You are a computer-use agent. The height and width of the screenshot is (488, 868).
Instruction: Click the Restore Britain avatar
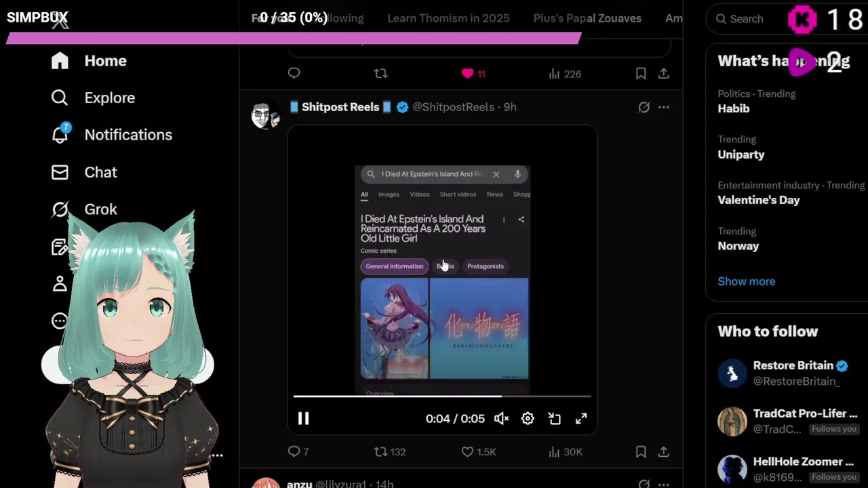click(x=732, y=373)
